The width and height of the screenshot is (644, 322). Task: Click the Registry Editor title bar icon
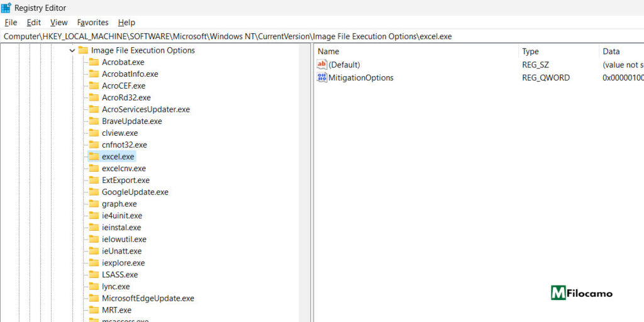(x=6, y=8)
